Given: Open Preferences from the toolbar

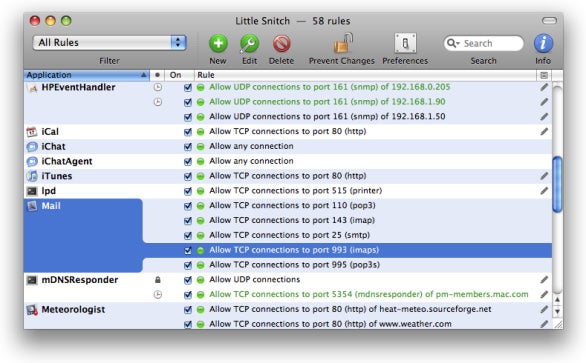Looking at the screenshot, I should pos(405,43).
